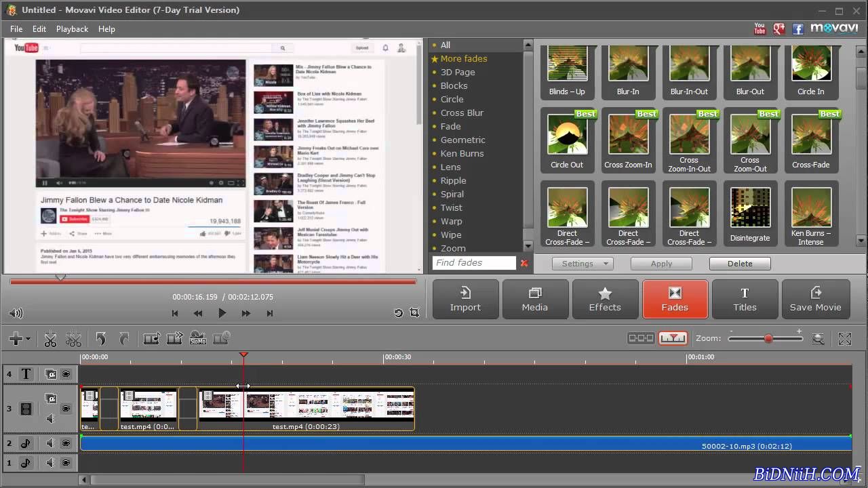
Task: Select the Wipe fade category
Action: pos(451,235)
